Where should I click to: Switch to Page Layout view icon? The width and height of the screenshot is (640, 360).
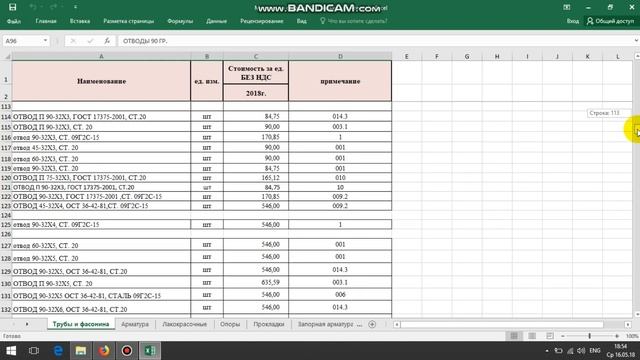[x=532, y=336]
